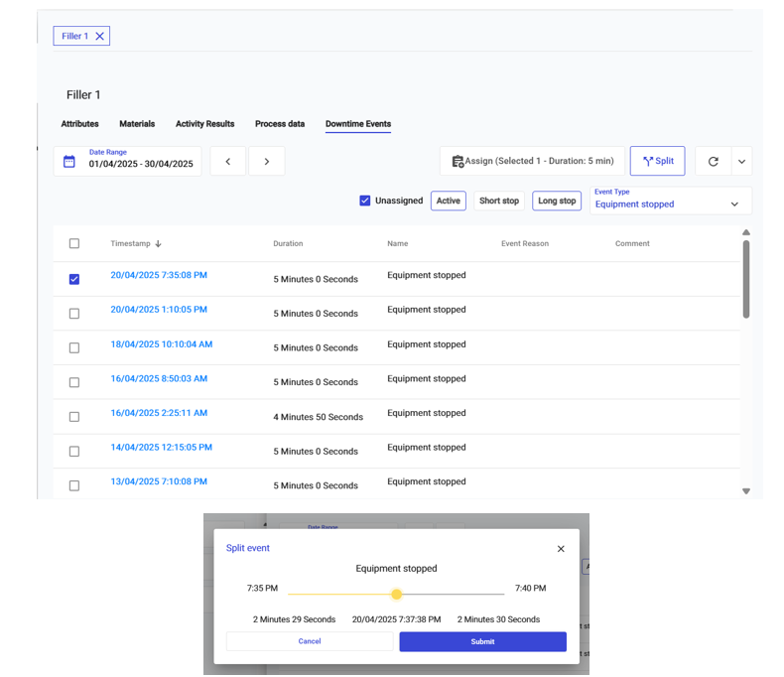
Task: Toggle the select-all header checkbox
Action: click(74, 244)
